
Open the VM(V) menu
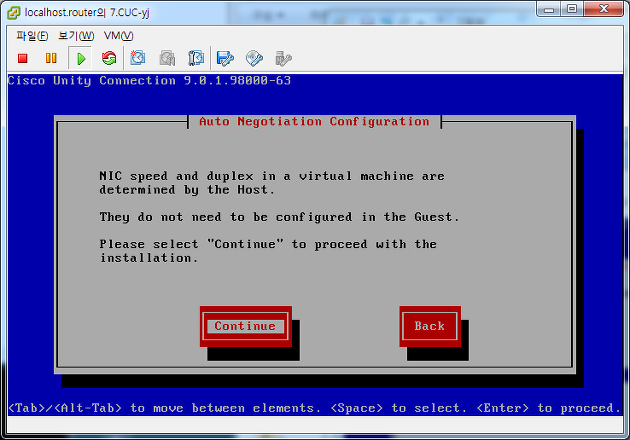[x=119, y=36]
